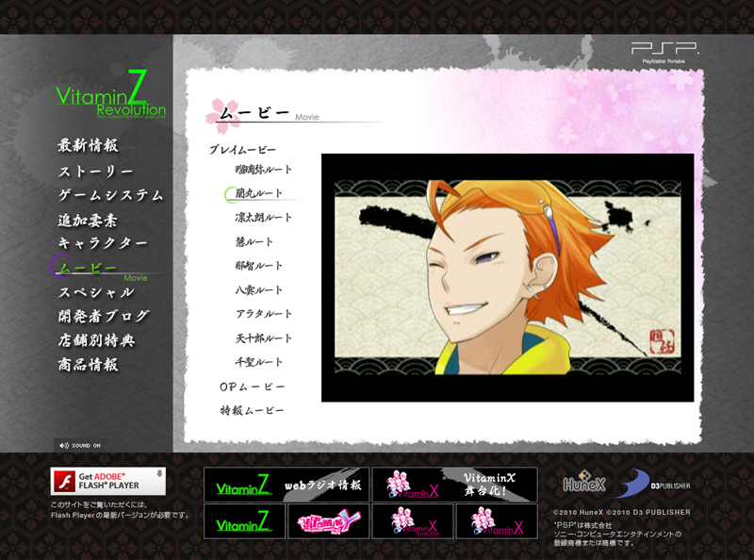
Task: Select the highlighted ムービー menu item
Action: pyautogui.click(x=88, y=268)
